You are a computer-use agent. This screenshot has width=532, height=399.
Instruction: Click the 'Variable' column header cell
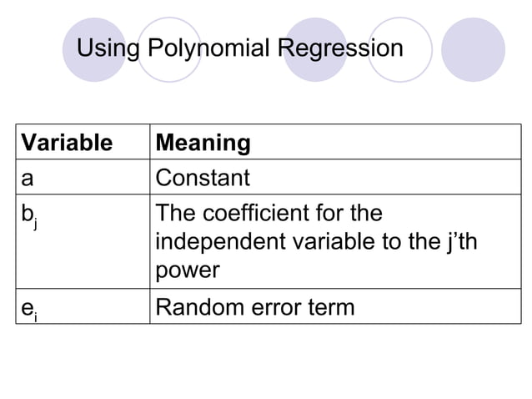(67, 143)
